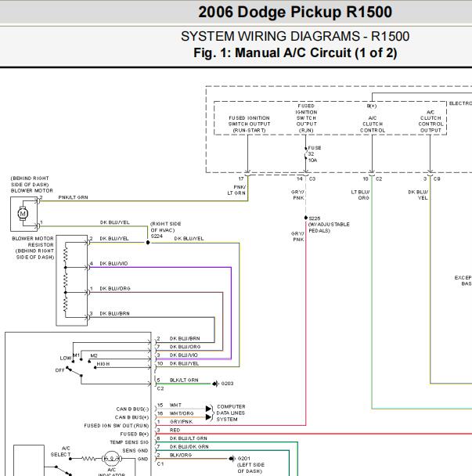Viewport: 472px width, 476px height.
Task: Click the 'CAN B BUS(+)' pin label
Action: tap(132, 417)
